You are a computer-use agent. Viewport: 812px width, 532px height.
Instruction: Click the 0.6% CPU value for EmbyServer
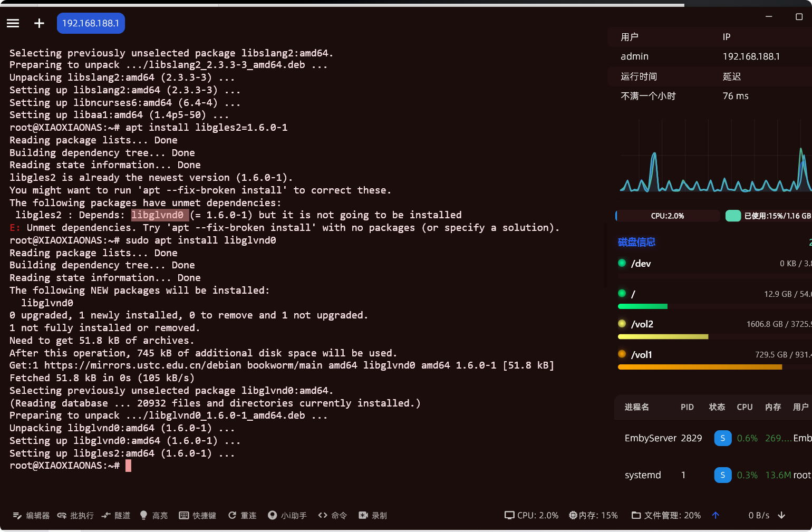pyautogui.click(x=747, y=438)
